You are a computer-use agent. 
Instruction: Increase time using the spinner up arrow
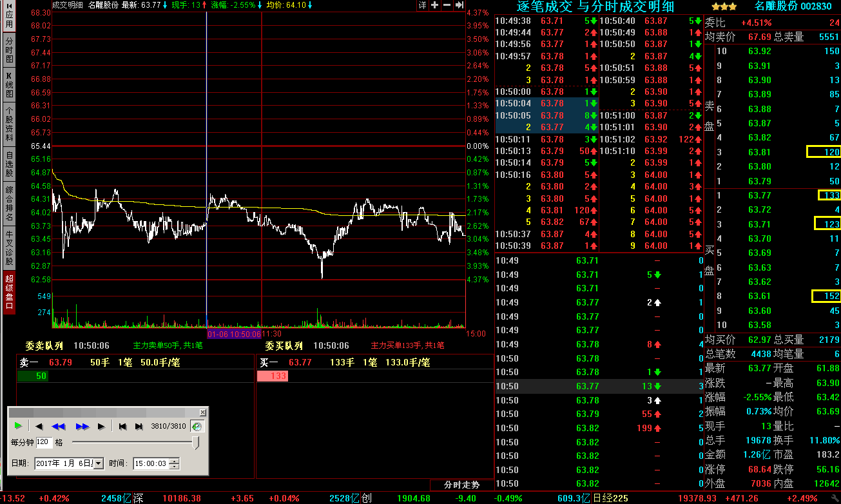(175, 460)
